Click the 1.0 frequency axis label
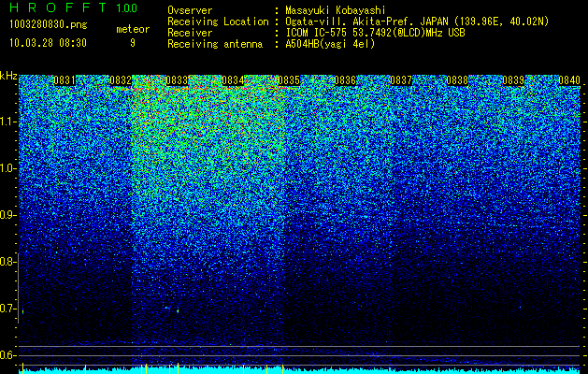Viewport: 588px width, 374px height. (x=7, y=169)
